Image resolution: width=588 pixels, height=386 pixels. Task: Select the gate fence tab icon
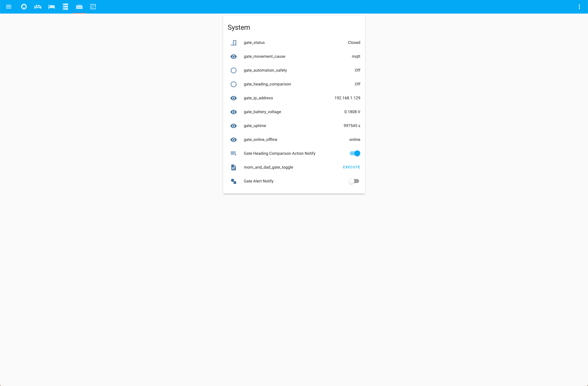pos(79,7)
